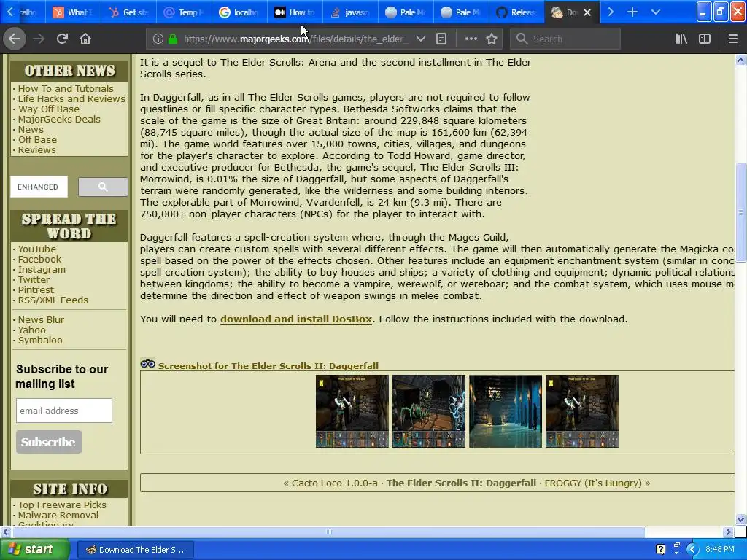The width and height of the screenshot is (747, 560).
Task: Open 'Top Freeware Picks' link
Action: [x=62, y=505]
